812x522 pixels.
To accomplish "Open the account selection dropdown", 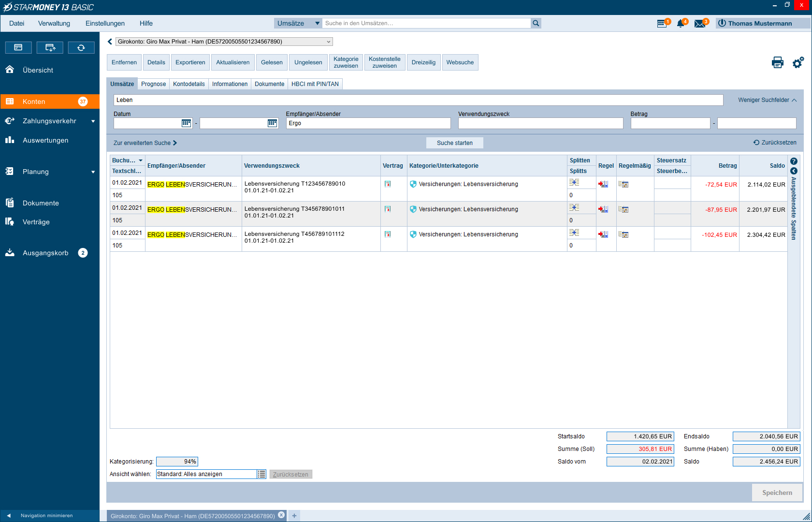I will [224, 42].
